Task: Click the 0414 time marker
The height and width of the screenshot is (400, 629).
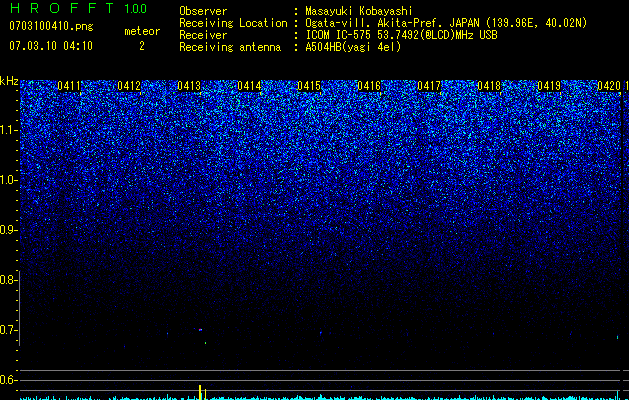Action: click(249, 86)
